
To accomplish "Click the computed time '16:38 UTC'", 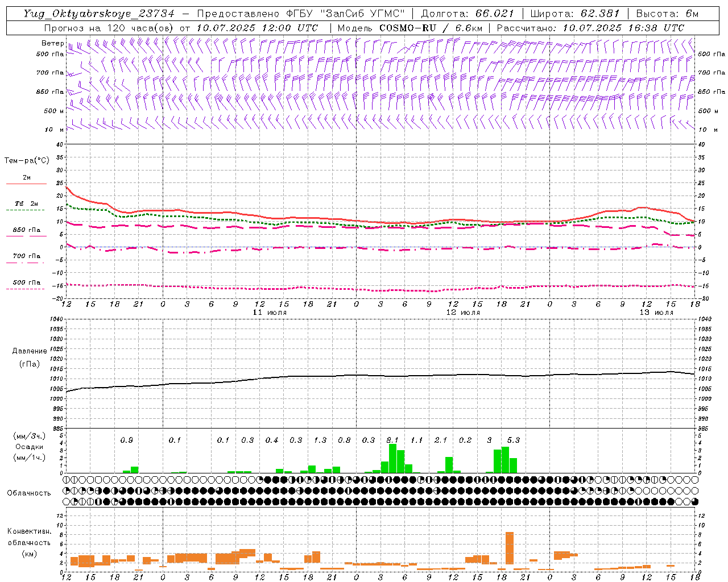I will [656, 28].
